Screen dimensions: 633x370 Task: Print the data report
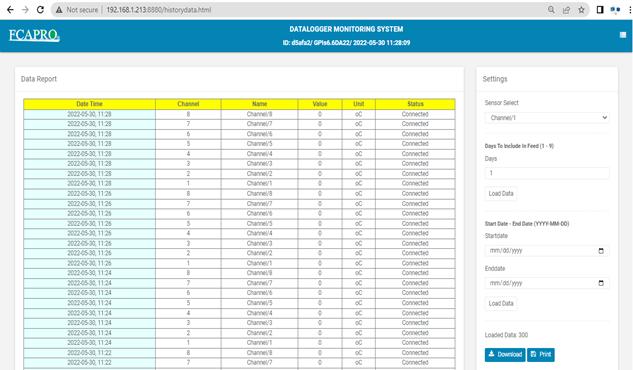541,355
